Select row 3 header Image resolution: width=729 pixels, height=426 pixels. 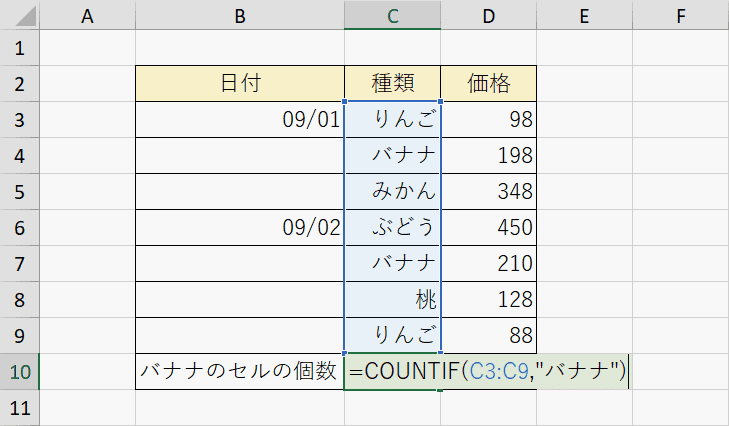click(x=20, y=120)
